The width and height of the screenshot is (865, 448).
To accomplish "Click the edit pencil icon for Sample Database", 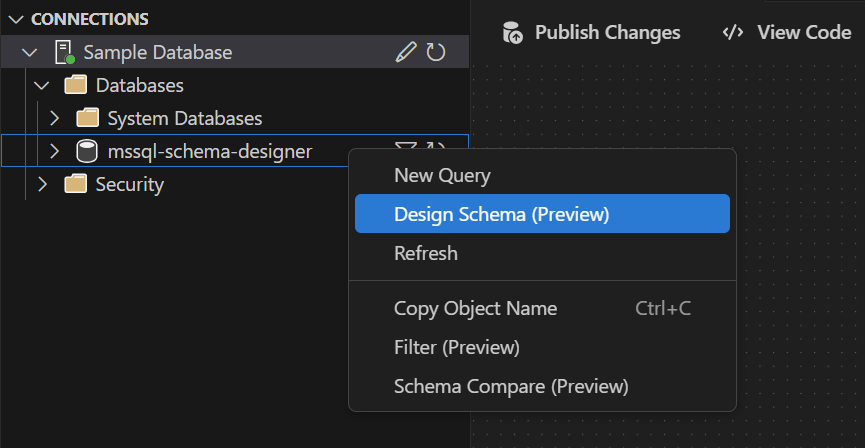I will coord(405,52).
